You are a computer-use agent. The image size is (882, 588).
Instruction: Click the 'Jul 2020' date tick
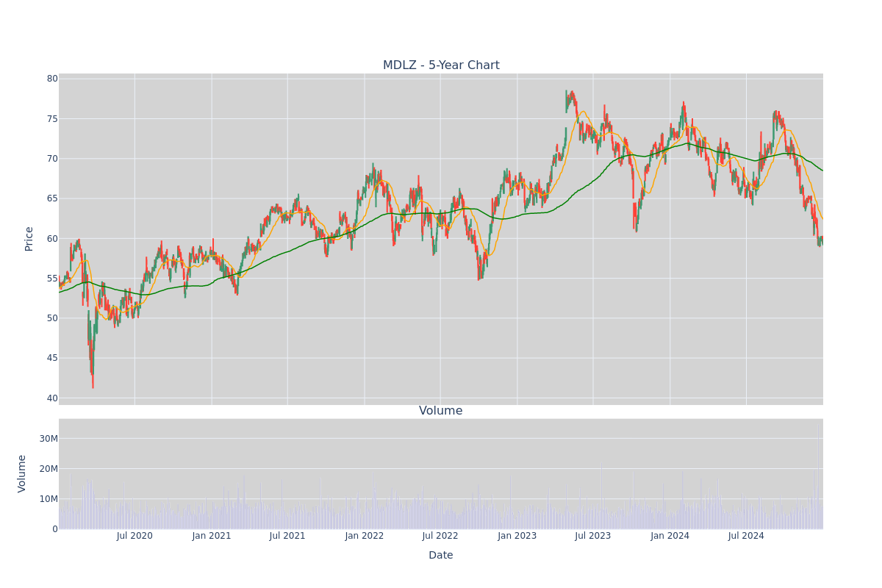pos(135,536)
